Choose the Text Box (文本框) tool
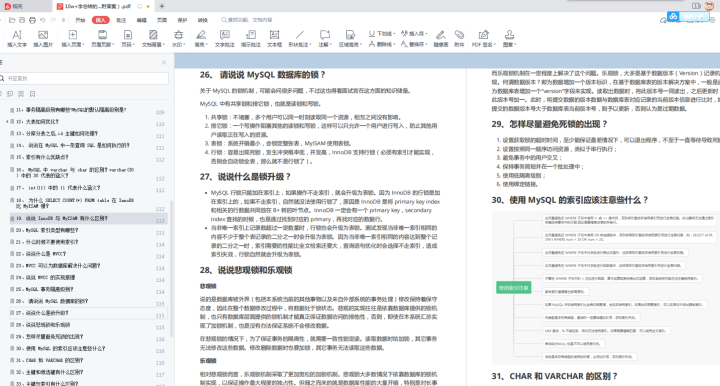 coord(274,39)
